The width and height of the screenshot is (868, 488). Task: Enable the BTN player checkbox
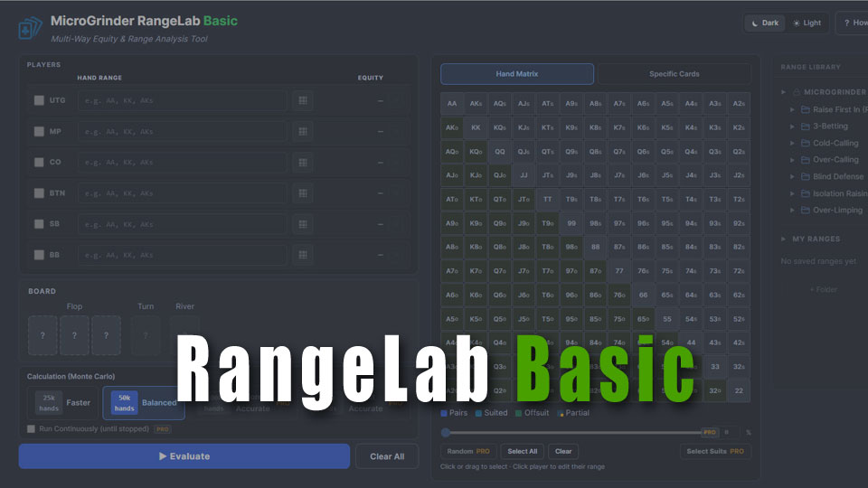[39, 193]
